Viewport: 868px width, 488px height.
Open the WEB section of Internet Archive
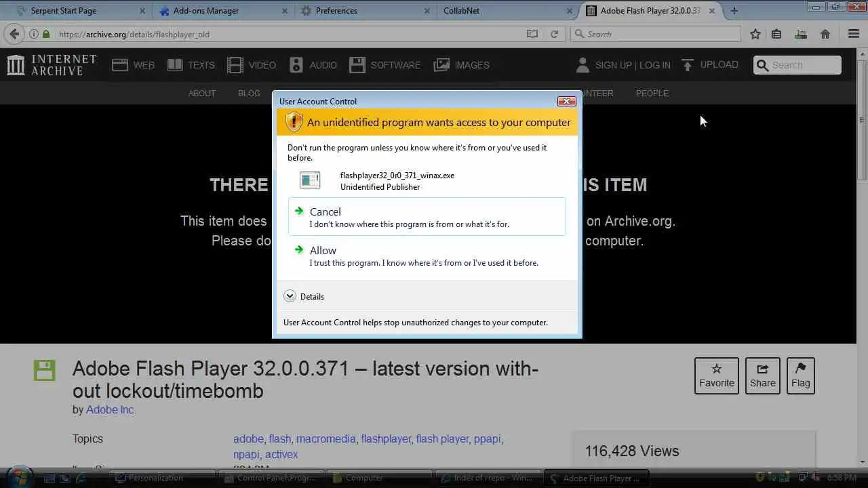133,65
